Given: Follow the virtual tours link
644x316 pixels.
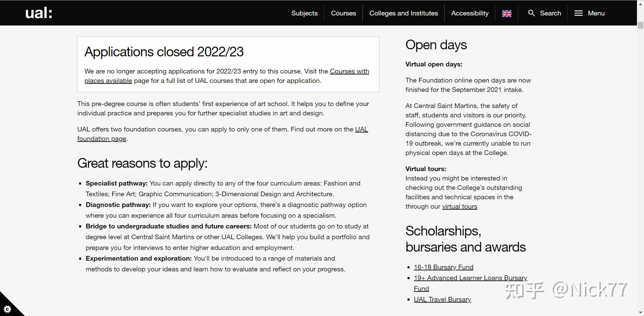Looking at the screenshot, I should point(460,206).
